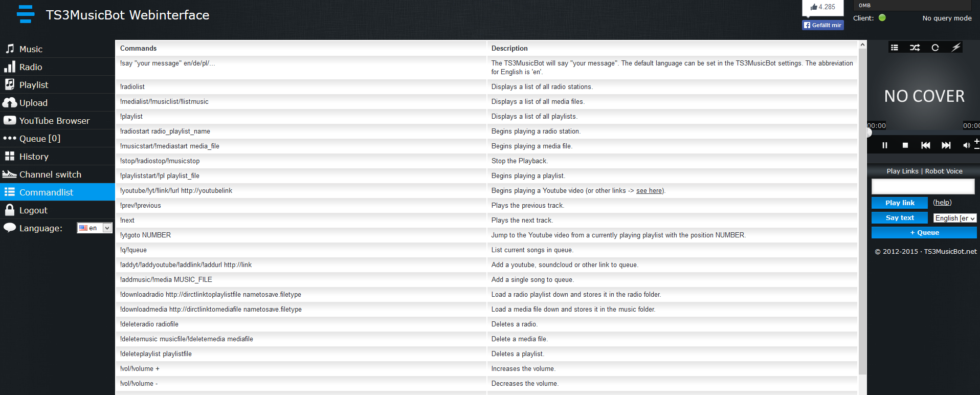Stop playback with the stop button
This screenshot has height=395, width=980.
pos(905,145)
